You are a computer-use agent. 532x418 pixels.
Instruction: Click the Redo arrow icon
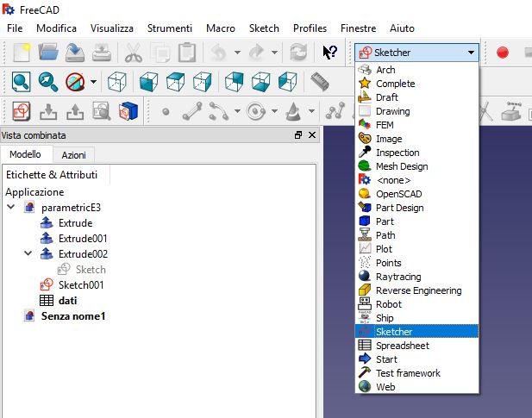(256, 53)
